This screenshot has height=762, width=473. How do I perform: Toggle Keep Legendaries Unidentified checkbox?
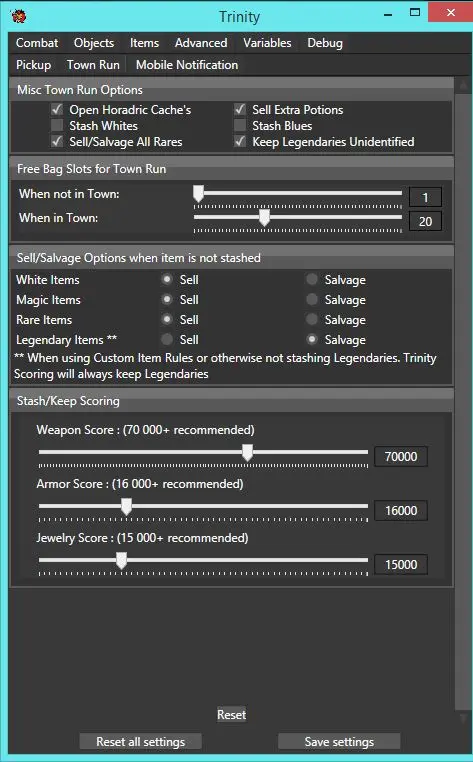coord(240,141)
